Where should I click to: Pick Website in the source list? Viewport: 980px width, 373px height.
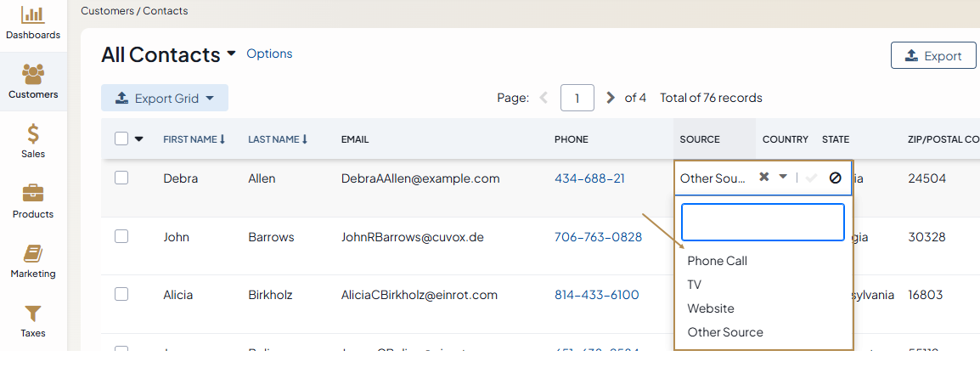tap(711, 308)
